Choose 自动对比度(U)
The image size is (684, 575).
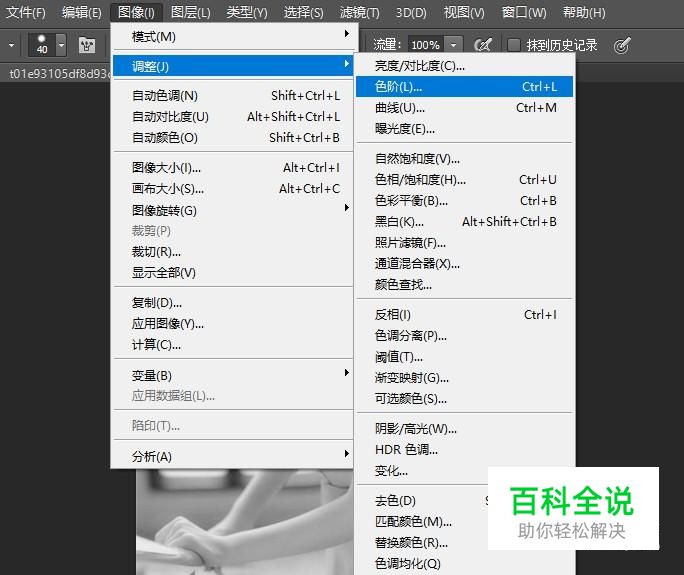click(x=232, y=116)
